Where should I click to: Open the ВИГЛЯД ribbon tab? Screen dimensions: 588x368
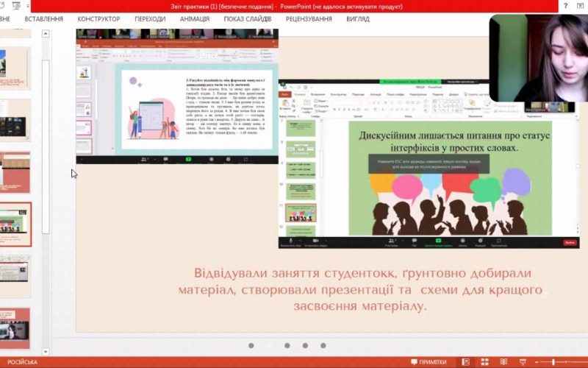tap(358, 18)
